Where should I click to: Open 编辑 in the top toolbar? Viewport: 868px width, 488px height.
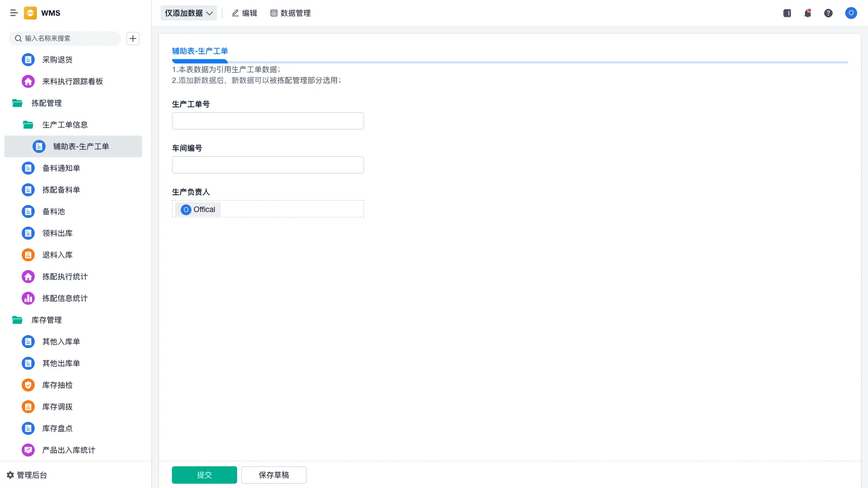point(244,13)
